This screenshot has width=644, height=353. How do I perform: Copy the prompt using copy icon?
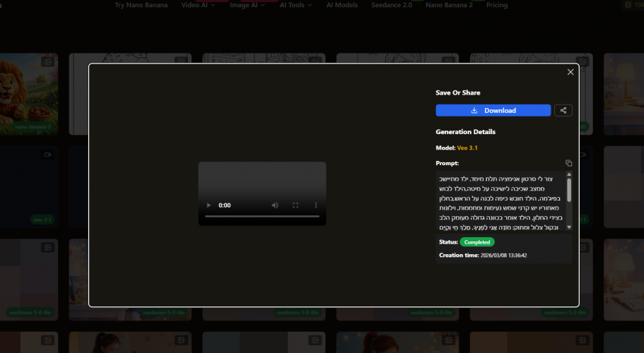point(568,163)
